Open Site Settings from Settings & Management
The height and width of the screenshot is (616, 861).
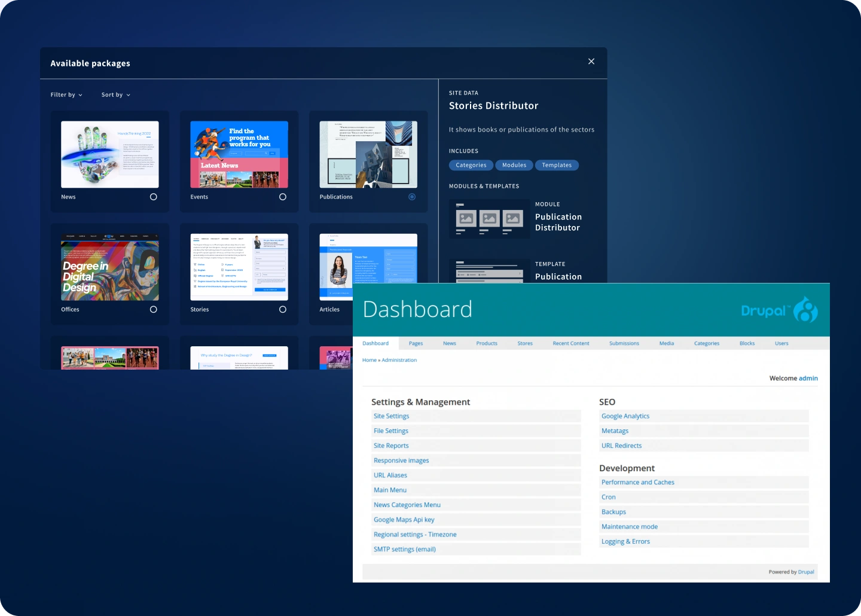pos(392,416)
